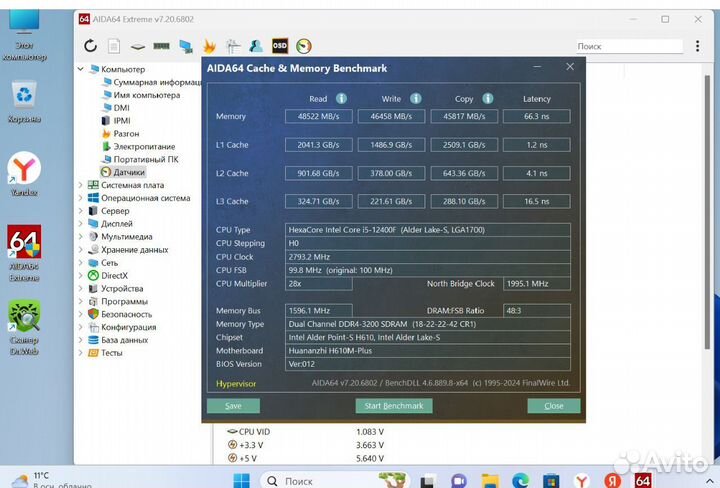Open the SensorPanel gauge toolbar icon
The width and height of the screenshot is (720, 488).
click(304, 46)
